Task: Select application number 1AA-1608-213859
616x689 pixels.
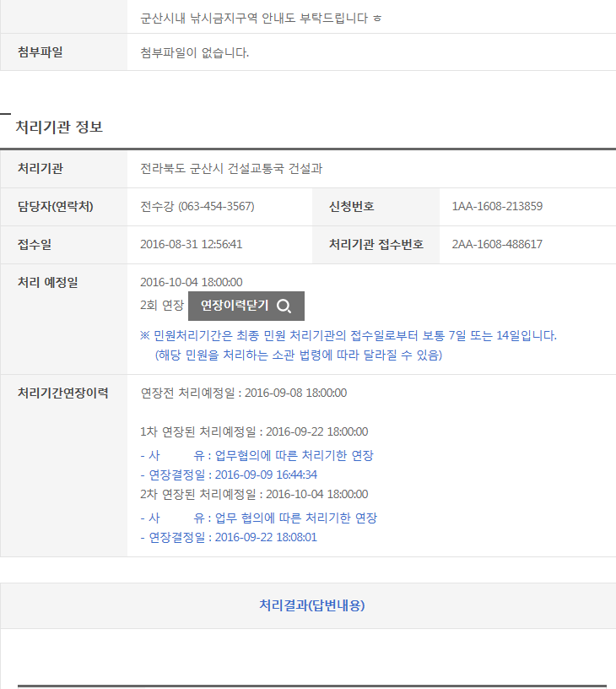Action: [x=497, y=207]
